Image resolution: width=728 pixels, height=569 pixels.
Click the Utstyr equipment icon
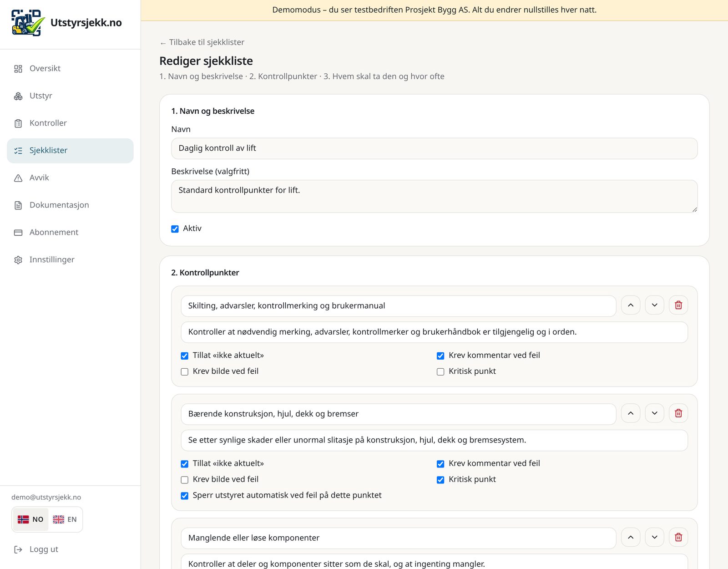pos(18,96)
